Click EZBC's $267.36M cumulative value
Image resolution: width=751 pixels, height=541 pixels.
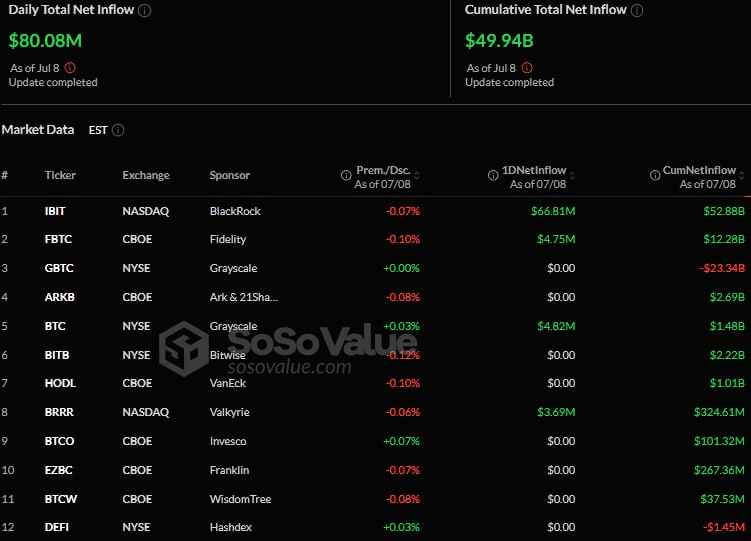719,470
